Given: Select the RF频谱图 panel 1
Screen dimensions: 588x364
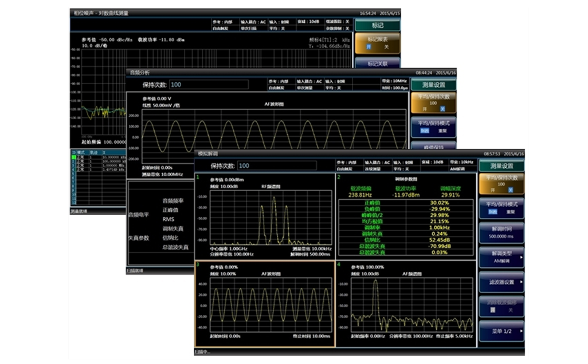Looking at the screenshot, I should (264, 216).
